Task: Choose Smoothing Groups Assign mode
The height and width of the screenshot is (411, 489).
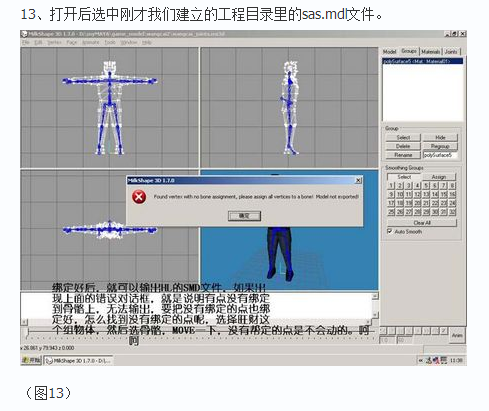Action: click(x=439, y=177)
